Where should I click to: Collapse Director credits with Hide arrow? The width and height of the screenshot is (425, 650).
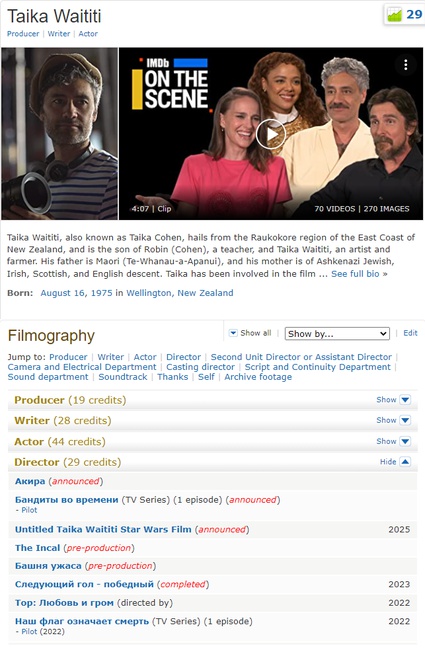(405, 461)
